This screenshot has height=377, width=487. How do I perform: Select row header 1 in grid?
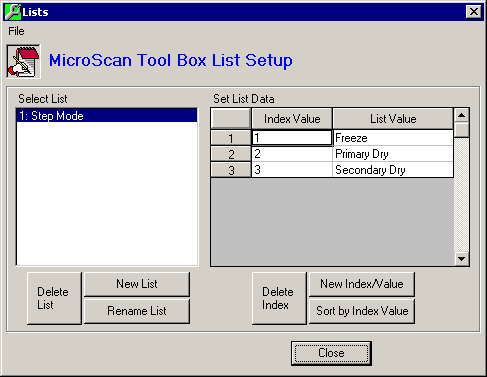pos(231,138)
